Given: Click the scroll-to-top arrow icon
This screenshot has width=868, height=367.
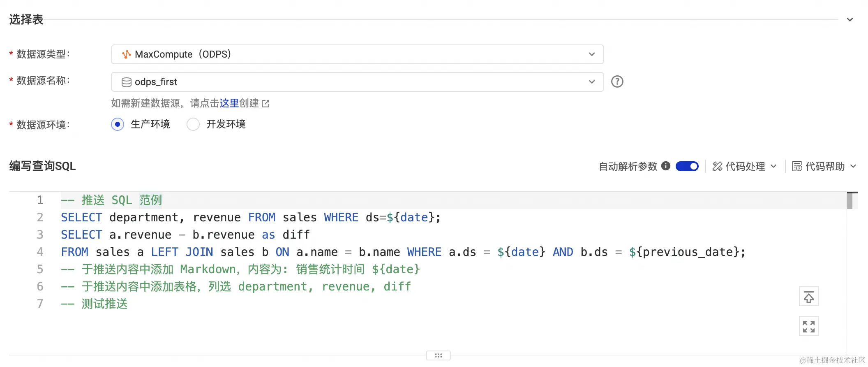Looking at the screenshot, I should (808, 297).
